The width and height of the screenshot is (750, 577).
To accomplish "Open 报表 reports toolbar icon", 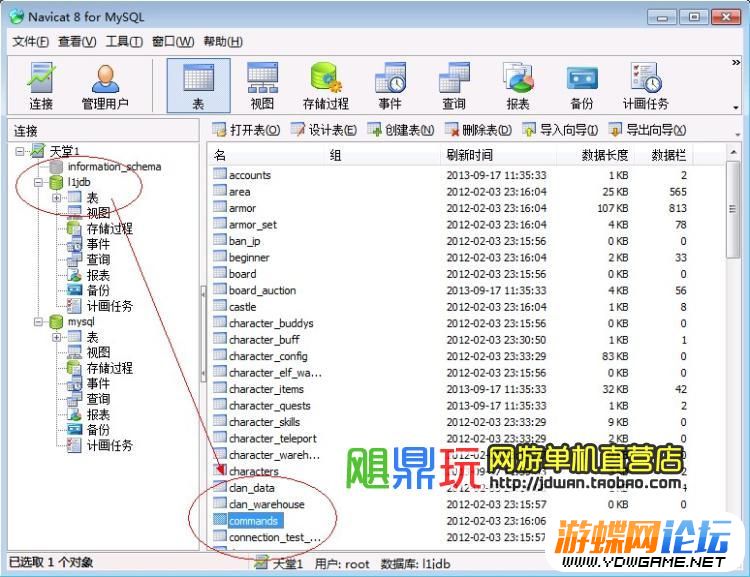I will [518, 86].
